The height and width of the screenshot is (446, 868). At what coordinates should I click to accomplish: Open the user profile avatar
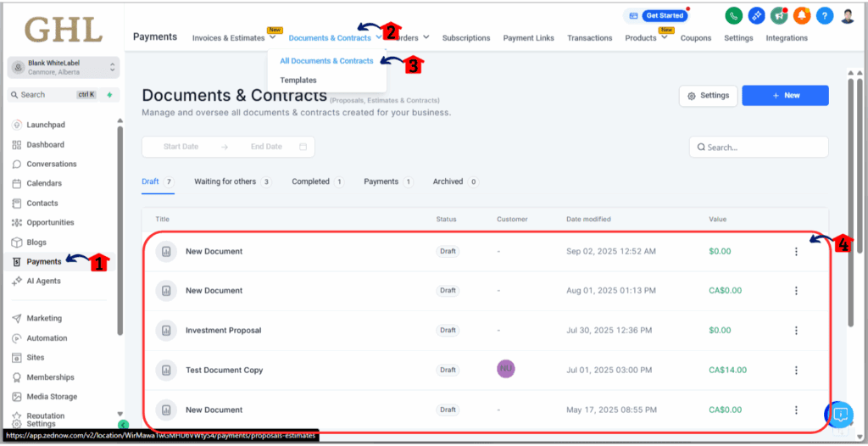(x=847, y=16)
